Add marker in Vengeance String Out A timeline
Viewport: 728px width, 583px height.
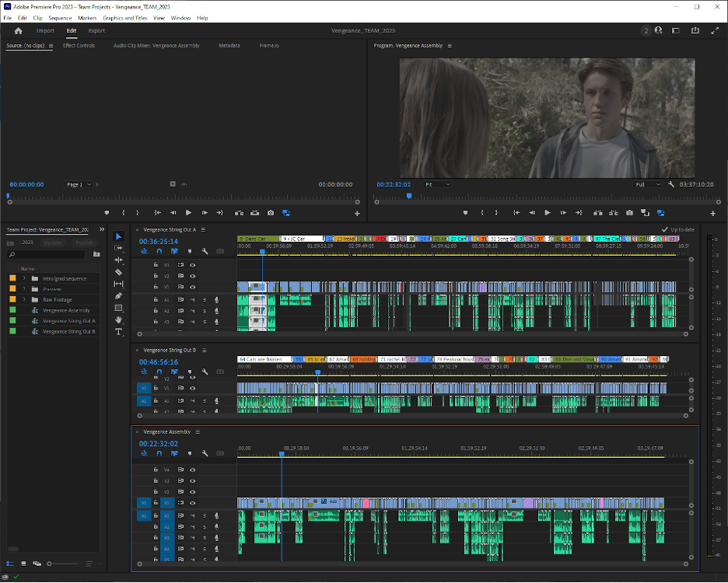coord(190,251)
